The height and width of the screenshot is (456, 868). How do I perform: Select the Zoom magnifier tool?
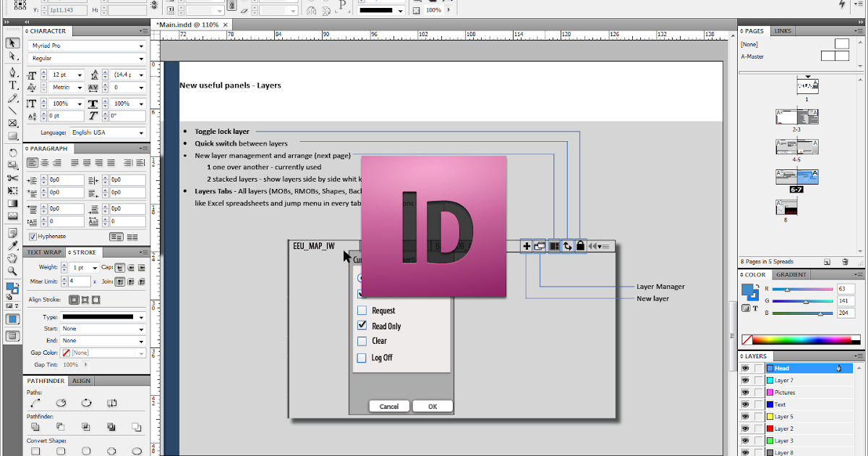pyautogui.click(x=12, y=271)
